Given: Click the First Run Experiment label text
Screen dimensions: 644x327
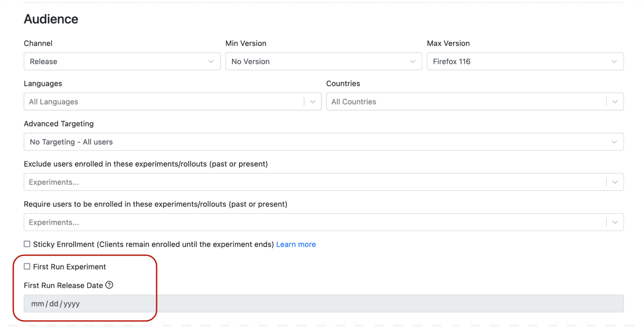Looking at the screenshot, I should point(70,267).
